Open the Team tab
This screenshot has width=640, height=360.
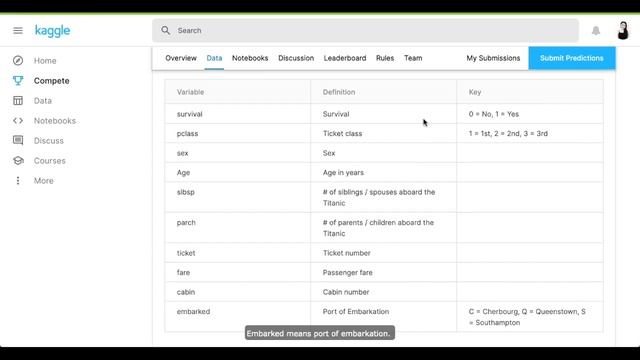click(x=413, y=58)
